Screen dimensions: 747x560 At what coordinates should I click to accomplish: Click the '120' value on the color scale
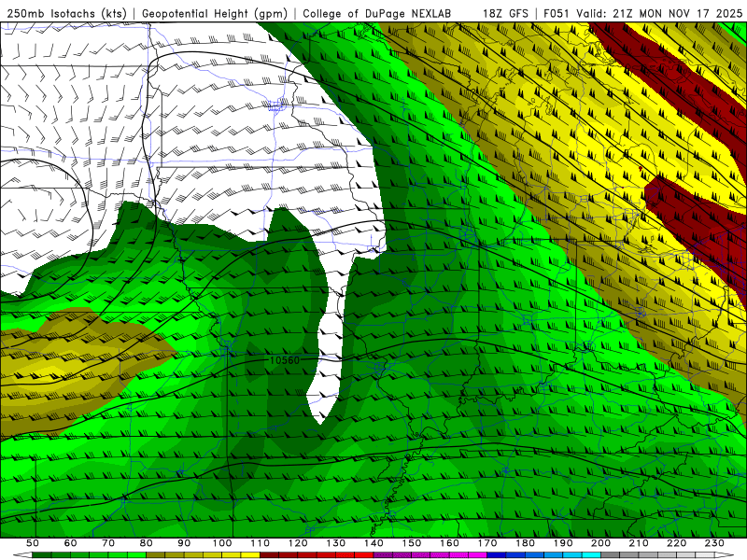click(298, 543)
